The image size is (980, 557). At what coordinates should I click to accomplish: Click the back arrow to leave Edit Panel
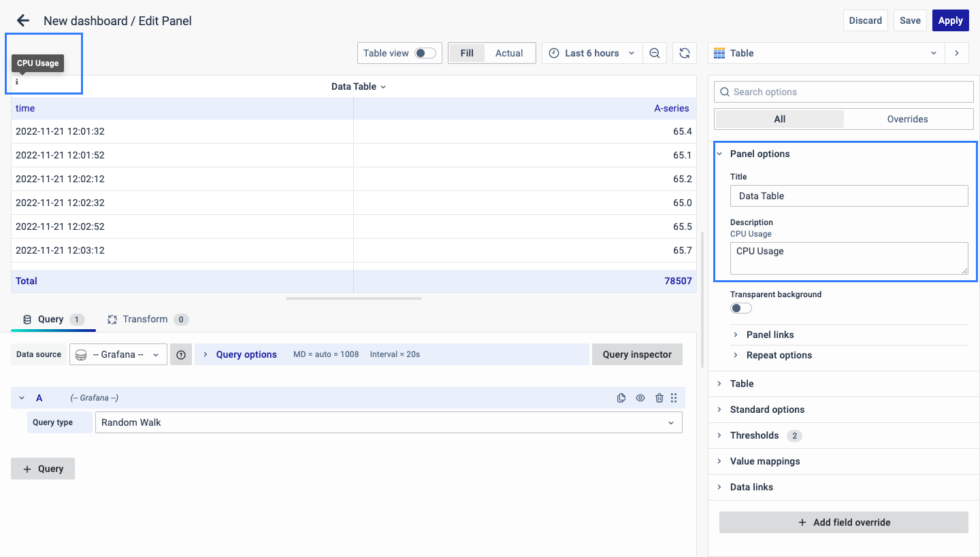click(x=23, y=20)
